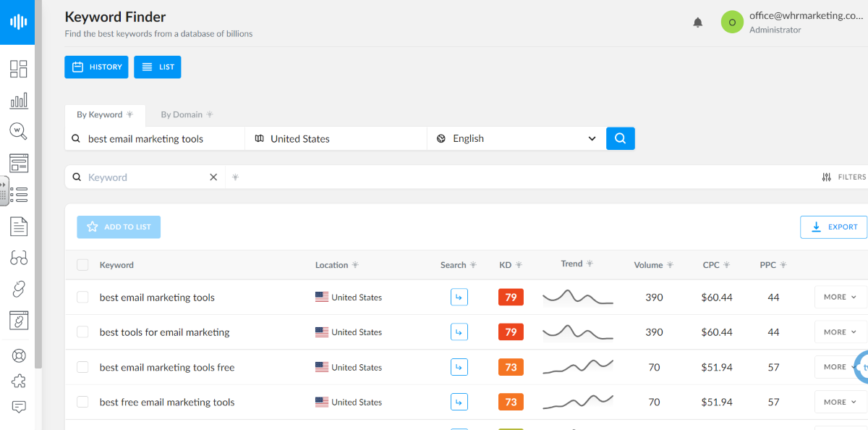868x430 pixels.
Task: Open the puzzle piece integrations icon
Action: (19, 381)
